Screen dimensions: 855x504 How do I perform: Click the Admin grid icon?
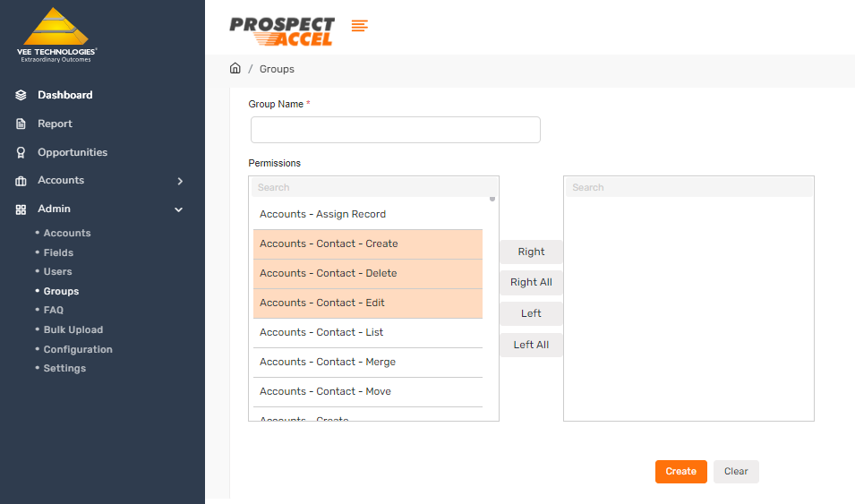click(21, 209)
